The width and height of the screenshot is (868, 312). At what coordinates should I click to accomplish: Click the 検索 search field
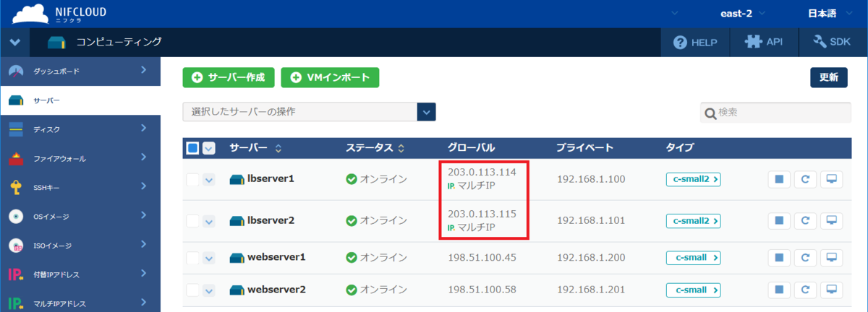pos(781,113)
